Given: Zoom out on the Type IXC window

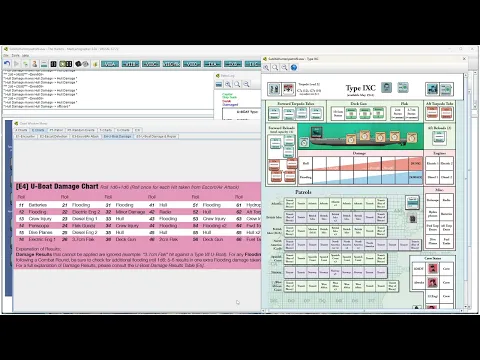Looking at the screenshot, I should point(284,68).
